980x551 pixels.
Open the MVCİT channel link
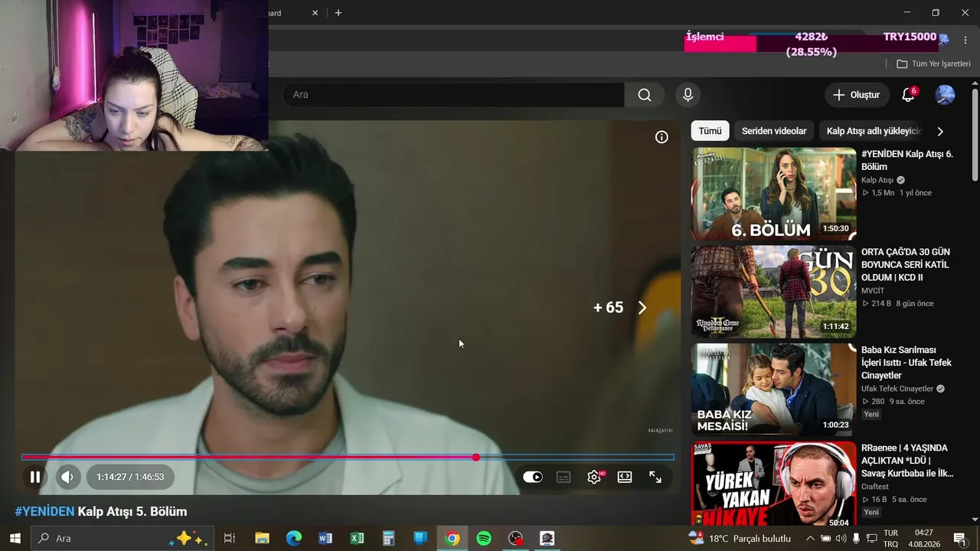(x=873, y=291)
